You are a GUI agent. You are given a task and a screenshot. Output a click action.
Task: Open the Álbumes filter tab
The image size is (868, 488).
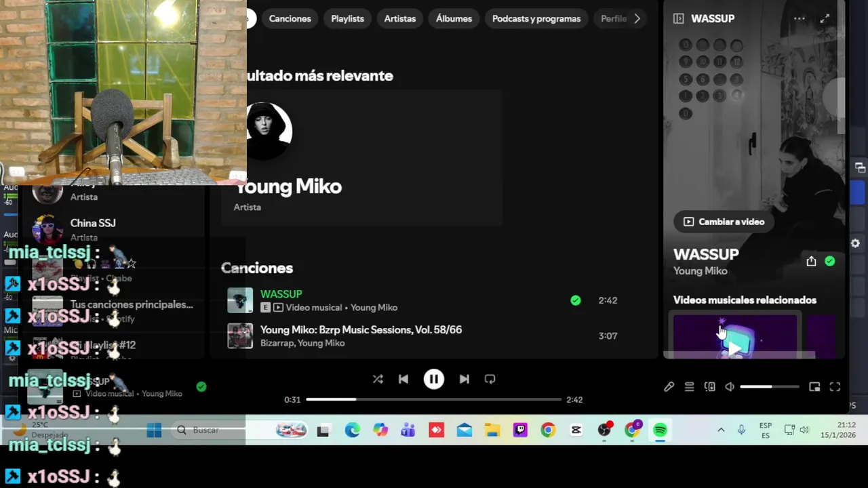click(x=454, y=18)
